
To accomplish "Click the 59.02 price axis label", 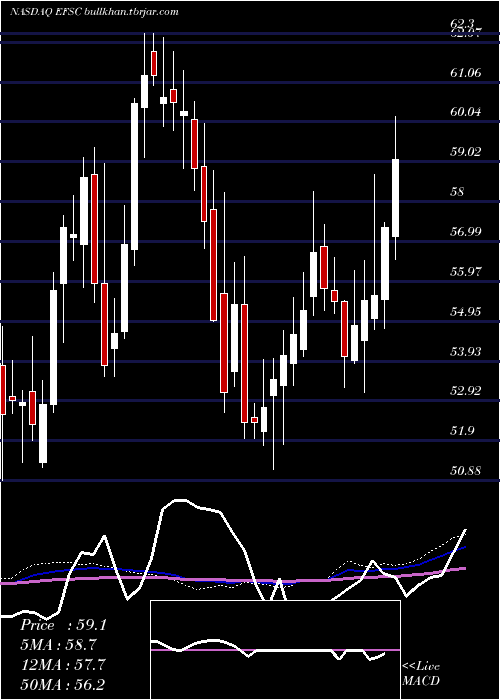I will 466,151.
